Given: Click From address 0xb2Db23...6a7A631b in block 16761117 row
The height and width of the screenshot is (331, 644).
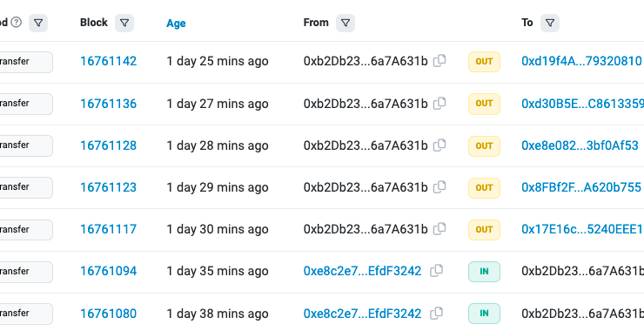Looking at the screenshot, I should 366,229.
